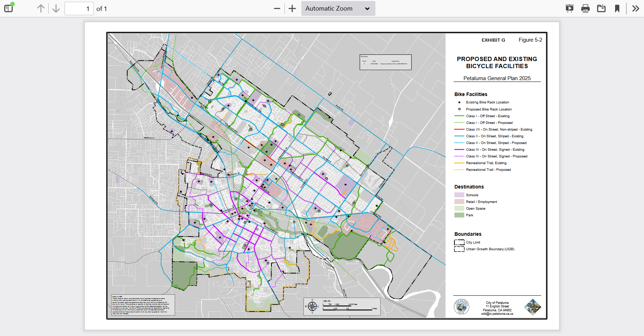The image size is (644, 336).
Task: Expand the tools menu chevrons
Action: pos(636,8)
